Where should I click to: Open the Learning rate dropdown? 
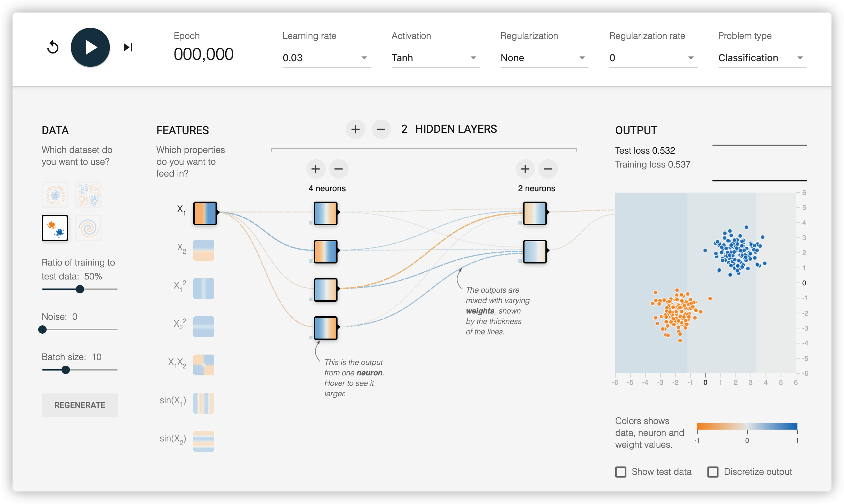[x=326, y=58]
